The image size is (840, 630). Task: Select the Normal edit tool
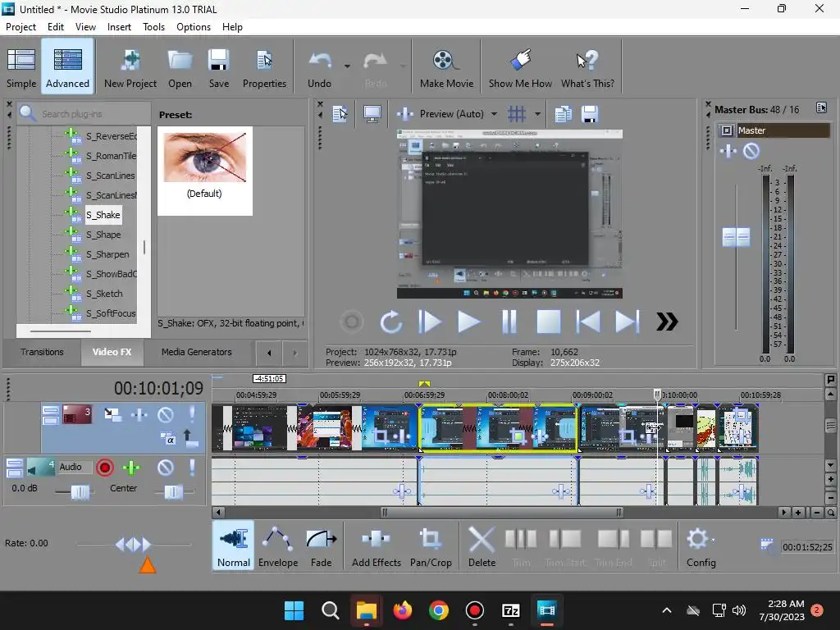234,546
